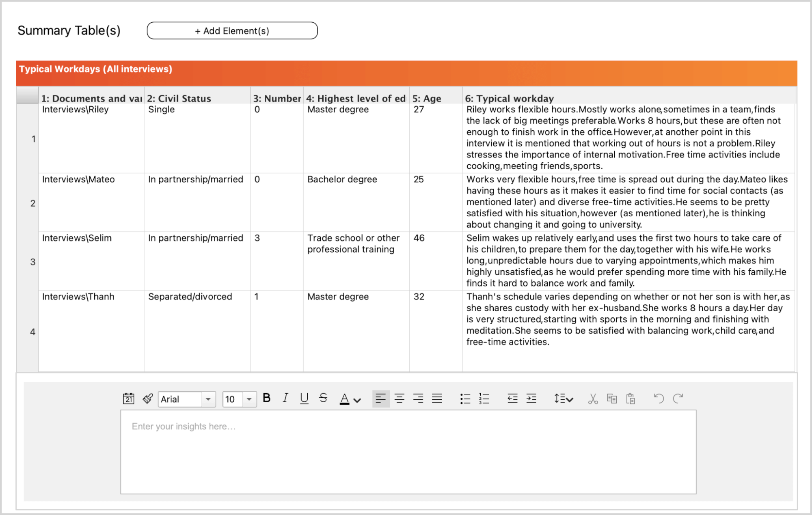This screenshot has width=812, height=515.
Task: Click the age '32' cell
Action: pyautogui.click(x=436, y=331)
